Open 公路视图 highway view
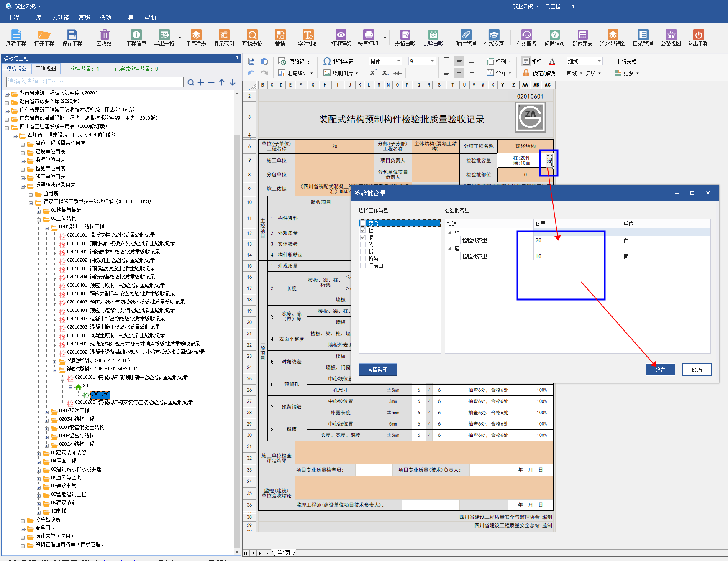Image resolution: width=728 pixels, height=561 pixels. (x=671, y=38)
